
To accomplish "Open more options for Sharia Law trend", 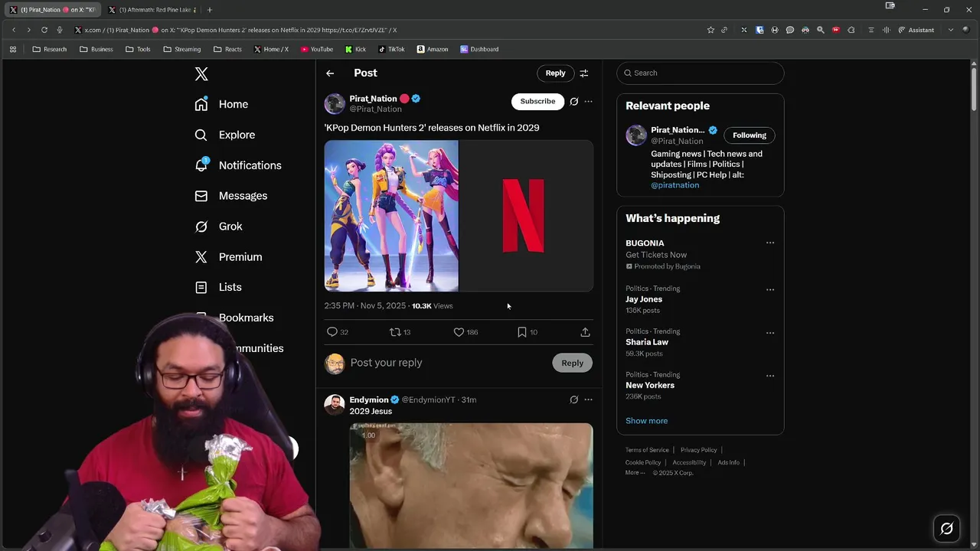I will click(770, 333).
